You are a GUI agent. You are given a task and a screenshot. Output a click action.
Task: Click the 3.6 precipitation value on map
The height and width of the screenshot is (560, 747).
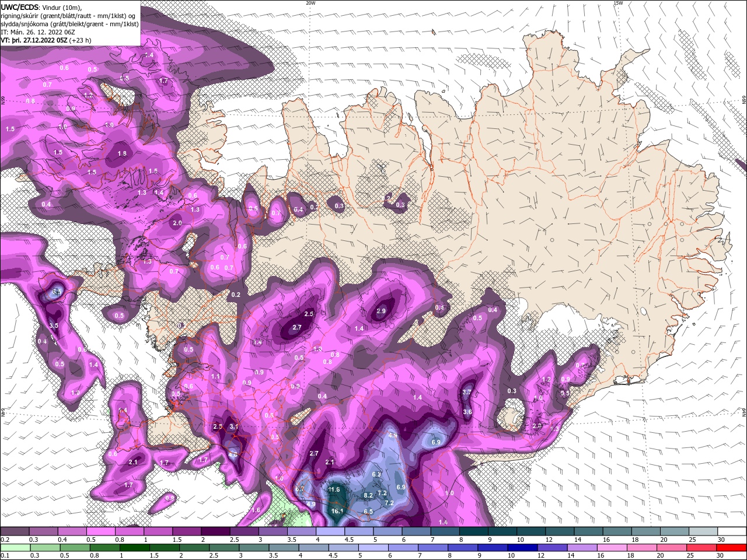(x=467, y=412)
